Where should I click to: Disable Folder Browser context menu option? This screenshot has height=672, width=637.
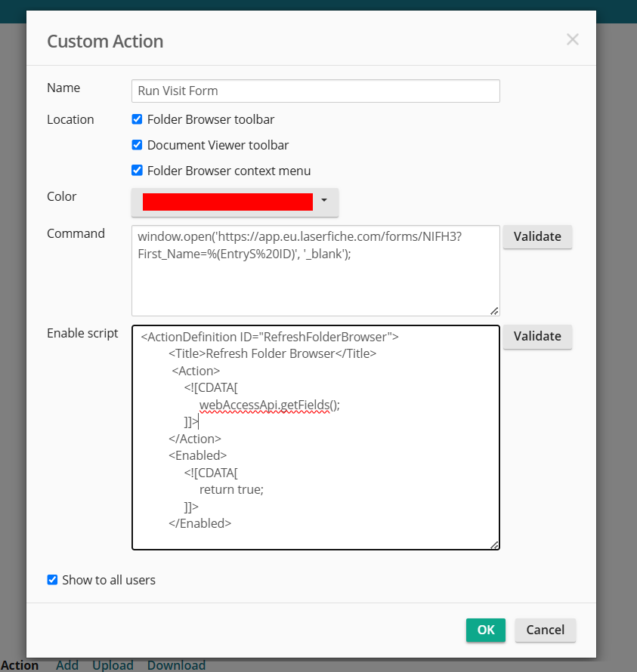[137, 171]
